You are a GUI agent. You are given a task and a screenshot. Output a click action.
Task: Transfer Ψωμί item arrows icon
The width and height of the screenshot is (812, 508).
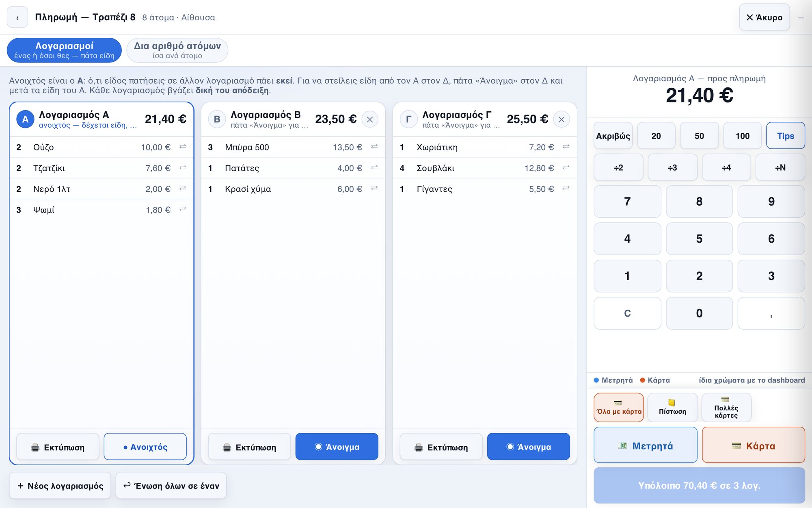tap(183, 209)
